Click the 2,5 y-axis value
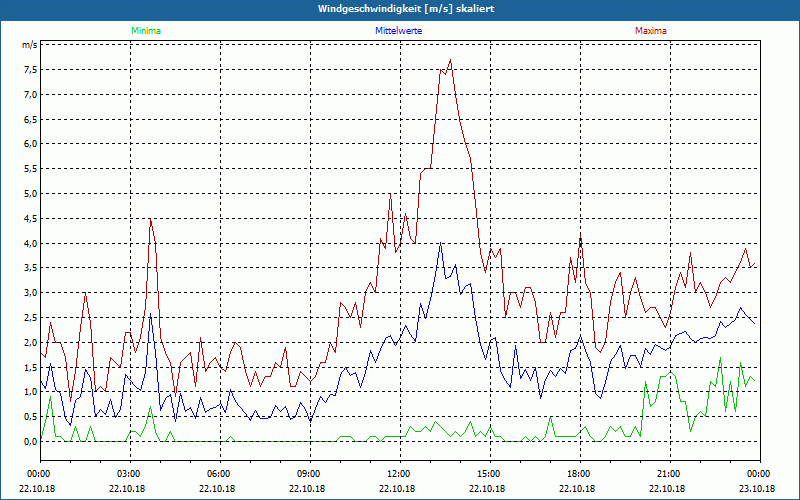 [31, 317]
